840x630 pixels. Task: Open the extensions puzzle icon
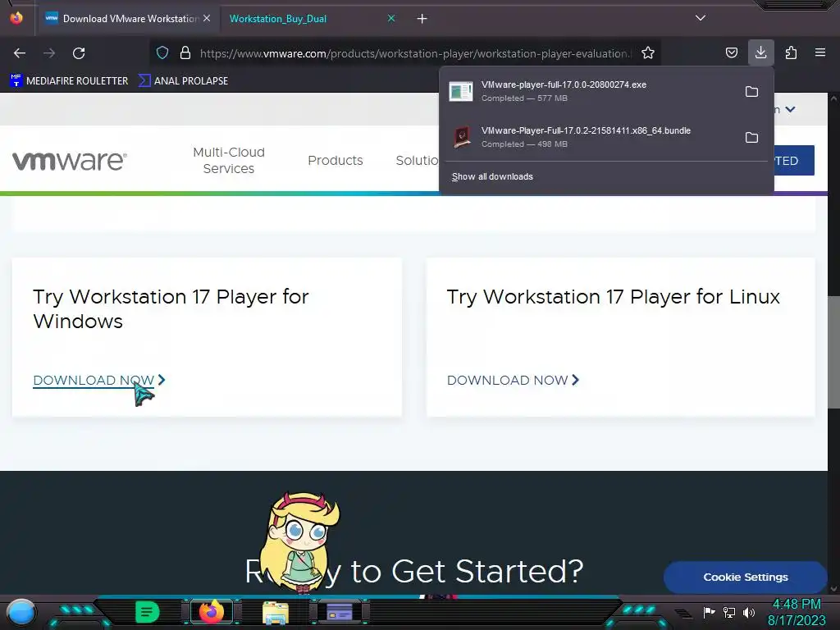click(791, 52)
